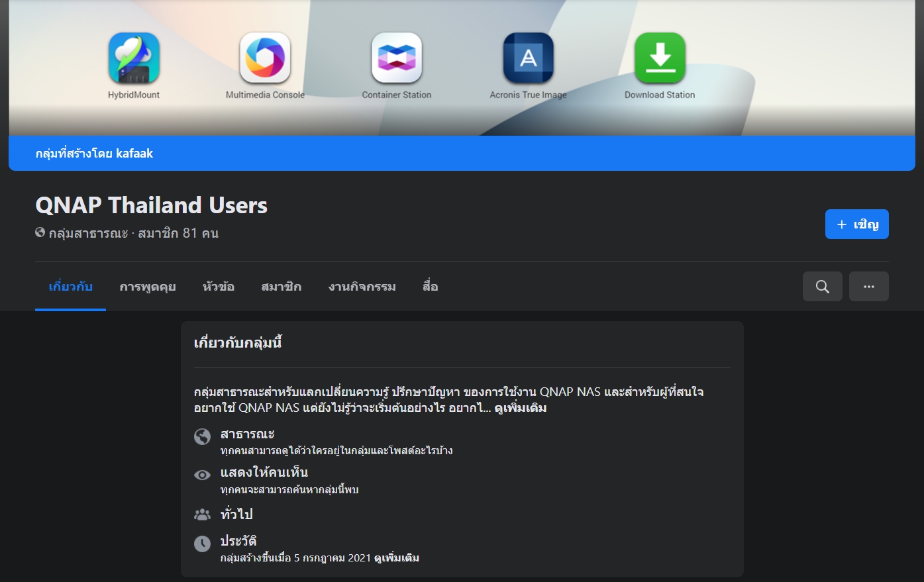The width and height of the screenshot is (924, 582).
Task: Open the งานกิจกรรม tab
Action: (x=362, y=287)
